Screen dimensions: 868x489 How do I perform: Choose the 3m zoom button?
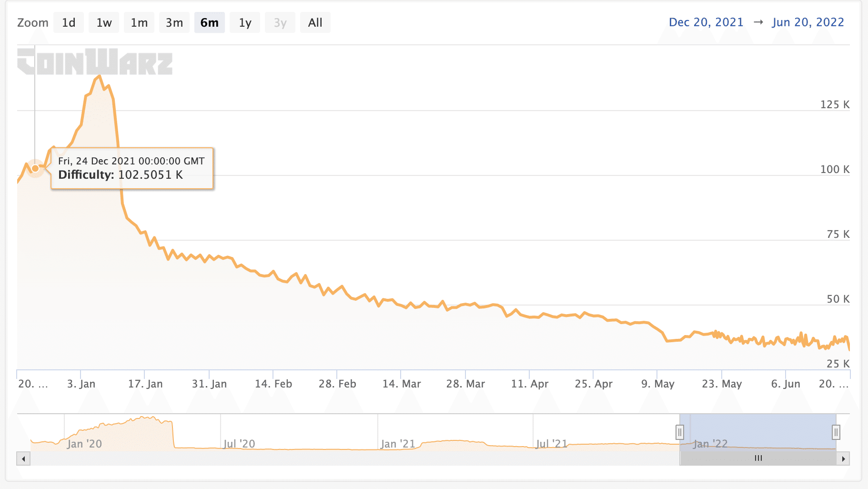[174, 22]
